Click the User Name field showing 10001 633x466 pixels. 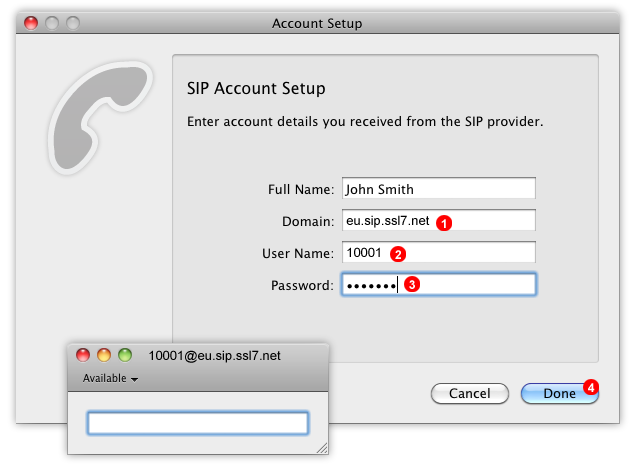pyautogui.click(x=439, y=252)
